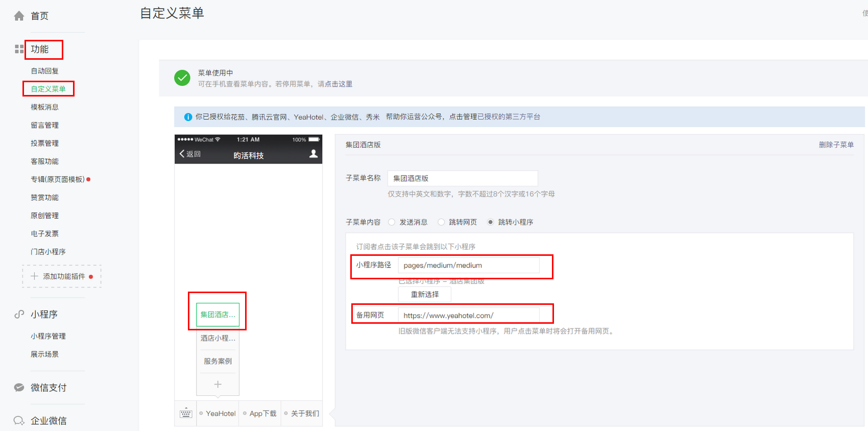Open 首页 in the sidebar

(x=39, y=16)
